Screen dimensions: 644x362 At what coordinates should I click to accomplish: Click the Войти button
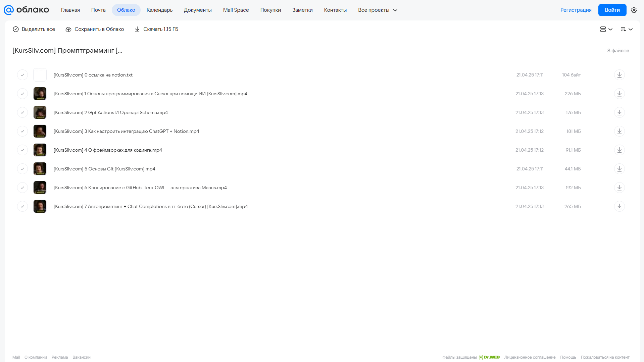point(612,10)
